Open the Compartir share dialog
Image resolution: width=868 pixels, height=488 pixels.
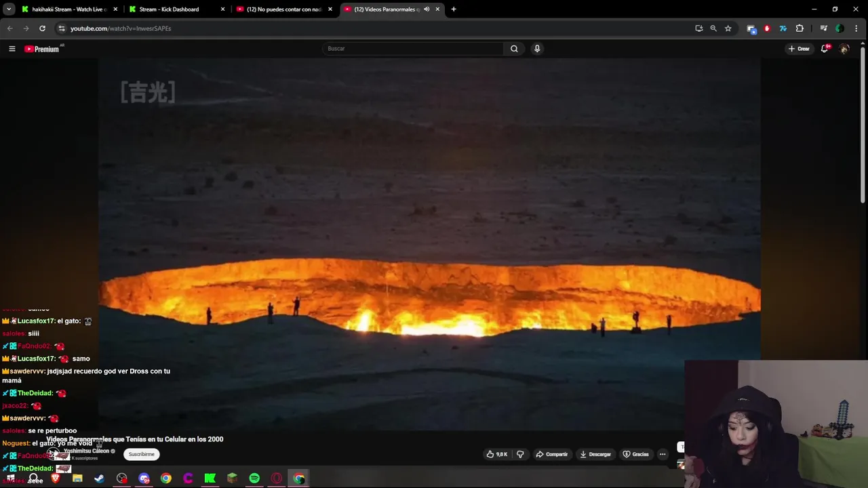pos(551,454)
